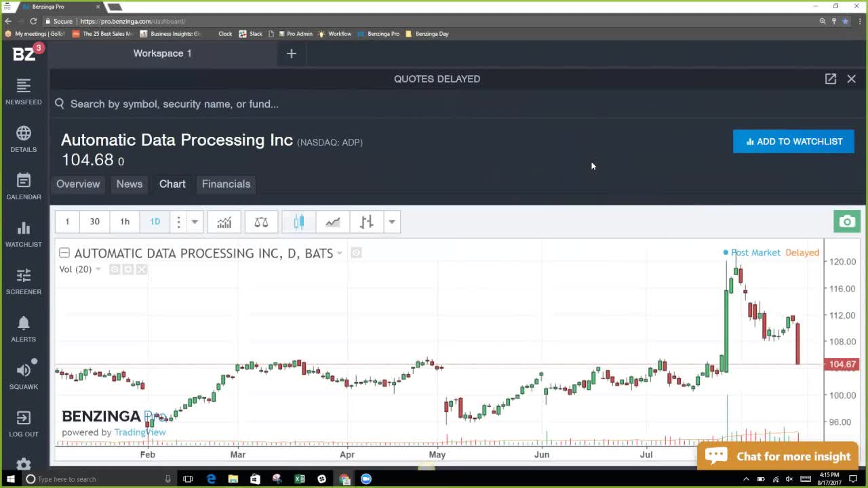The image size is (868, 488).
Task: Click the interval vertical dots handle
Action: tap(178, 222)
